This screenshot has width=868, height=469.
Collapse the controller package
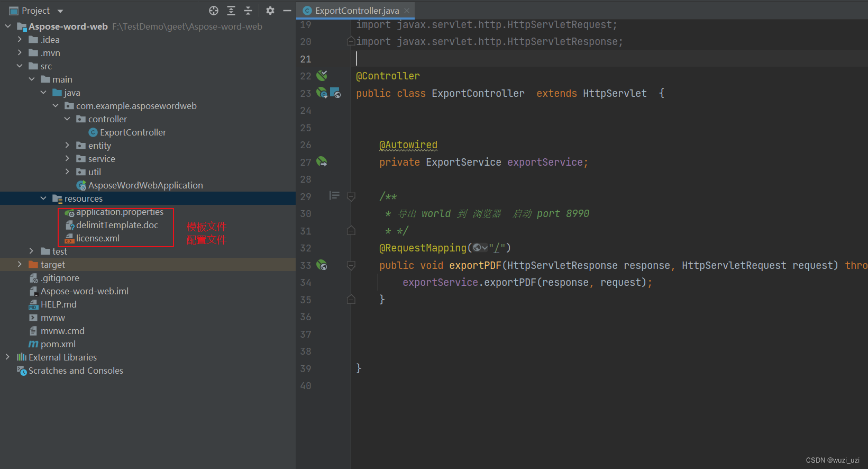(67, 119)
